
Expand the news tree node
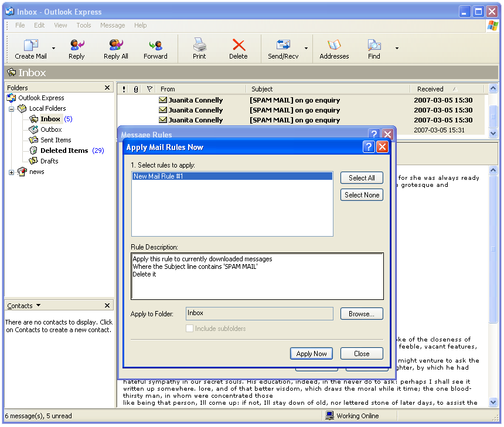[12, 173]
